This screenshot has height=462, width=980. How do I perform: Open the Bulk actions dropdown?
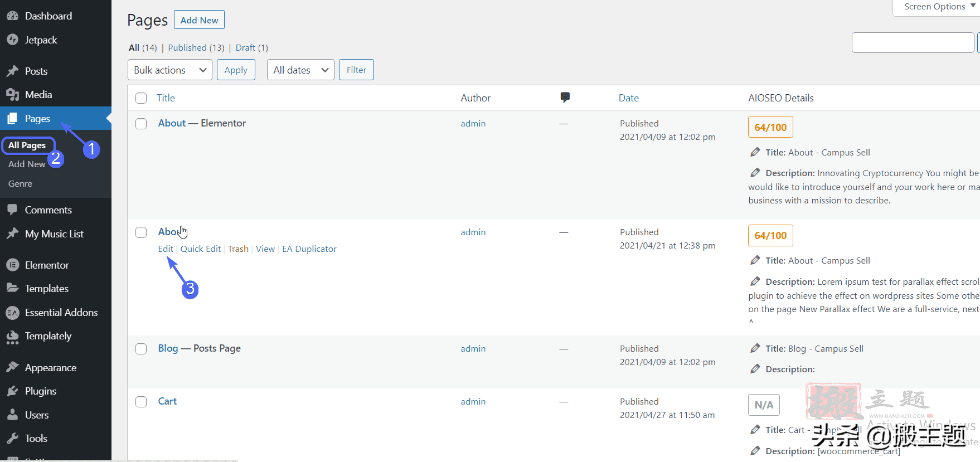[x=170, y=70]
